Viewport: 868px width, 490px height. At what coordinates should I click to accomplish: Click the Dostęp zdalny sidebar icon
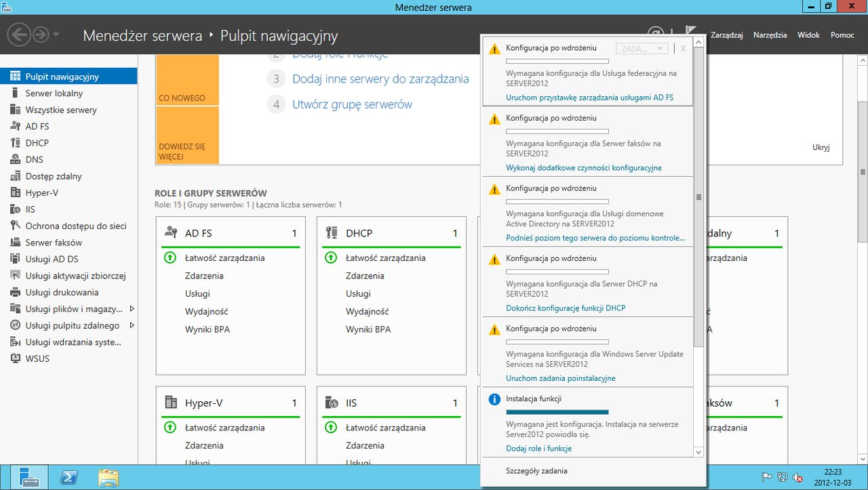[x=15, y=176]
